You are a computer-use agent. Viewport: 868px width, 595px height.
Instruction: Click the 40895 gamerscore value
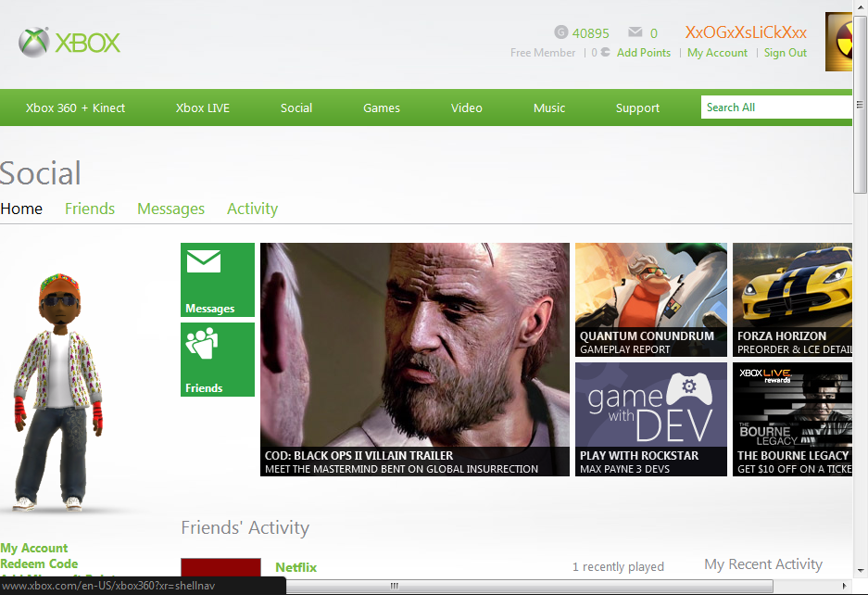coord(591,33)
